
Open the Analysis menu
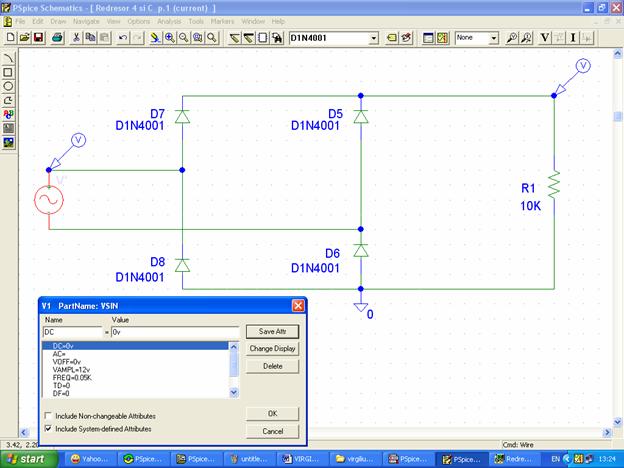[169, 21]
